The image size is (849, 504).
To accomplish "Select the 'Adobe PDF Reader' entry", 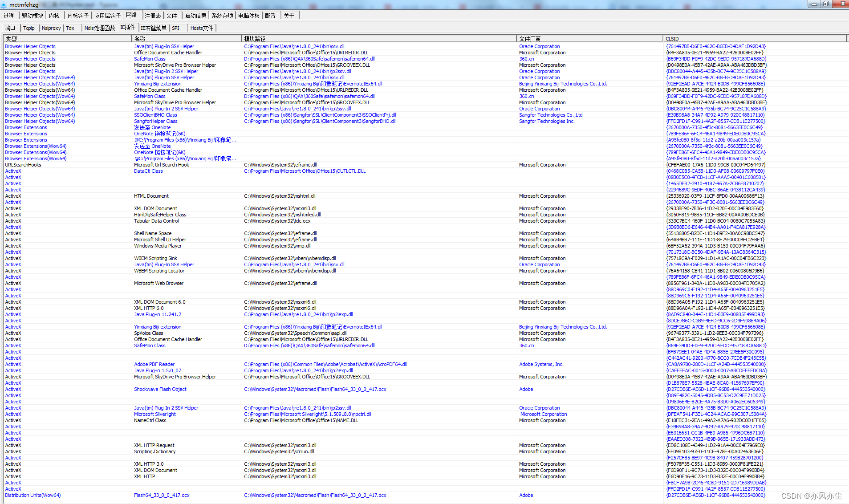I will (x=154, y=364).
